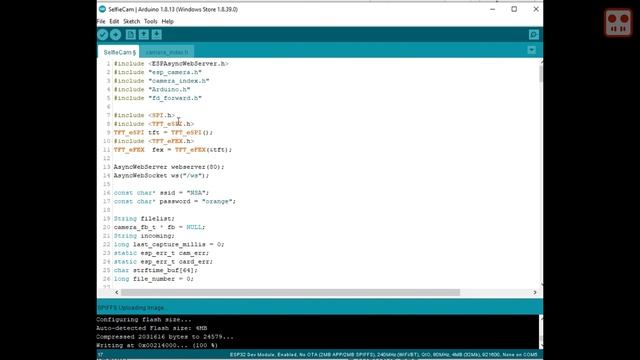Click the ssid = "NSA" line
Image resolution: width=640 pixels, height=360 pixels.
pos(161,193)
